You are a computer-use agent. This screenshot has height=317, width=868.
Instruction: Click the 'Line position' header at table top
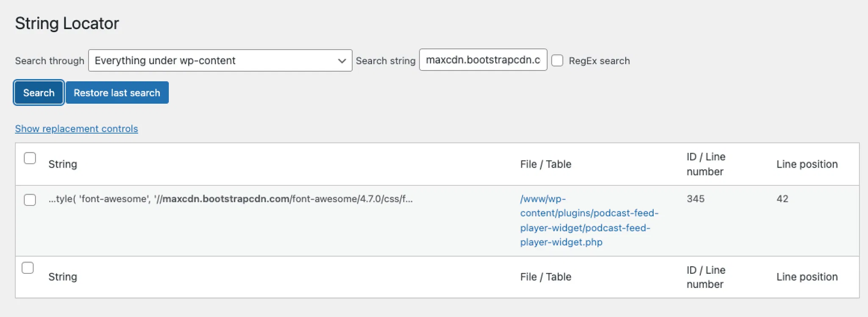[x=807, y=164]
